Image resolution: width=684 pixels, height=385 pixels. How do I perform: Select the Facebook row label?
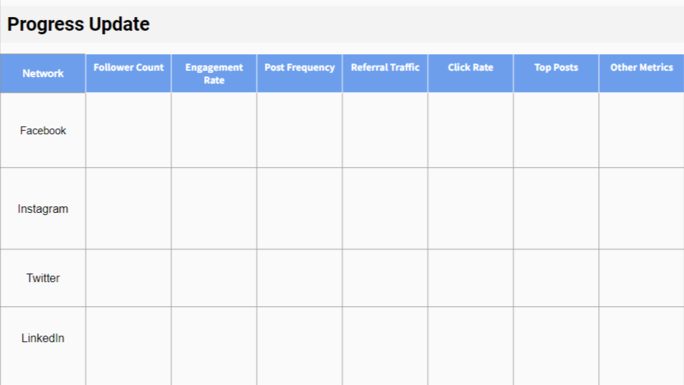pos(43,130)
